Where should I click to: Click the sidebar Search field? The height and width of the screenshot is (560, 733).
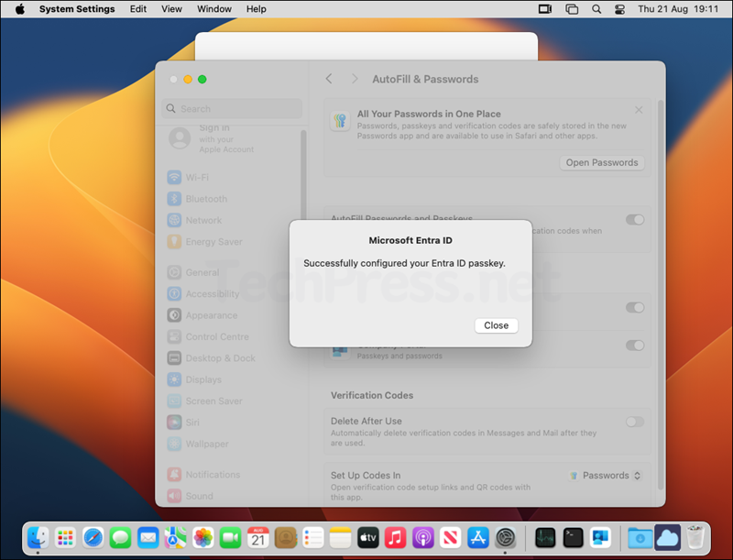click(232, 108)
